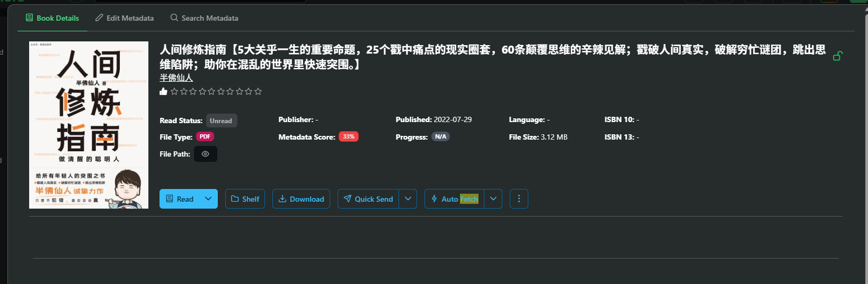Click the thumbs-up rating icon
868x284 pixels.
point(164,91)
